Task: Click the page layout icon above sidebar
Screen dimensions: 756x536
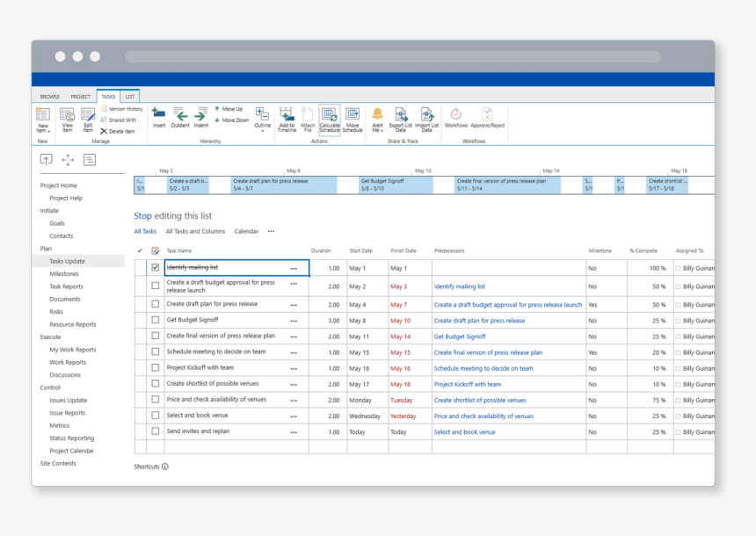Action: [90, 160]
